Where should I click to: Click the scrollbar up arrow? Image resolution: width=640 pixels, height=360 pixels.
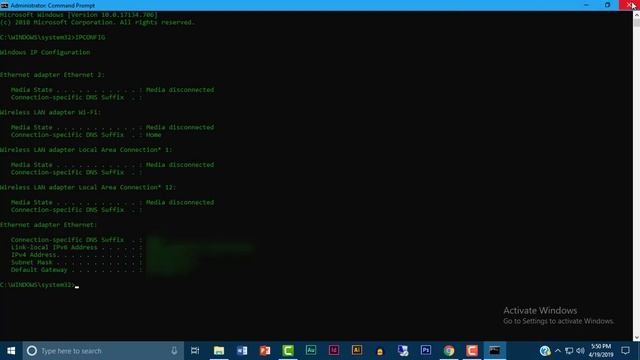pos(636,14)
